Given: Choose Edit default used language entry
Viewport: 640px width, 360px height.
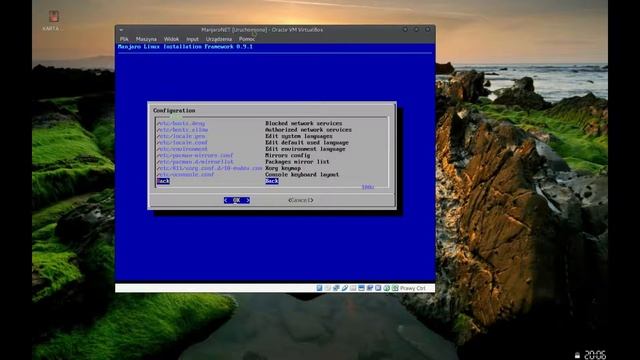Looking at the screenshot, I should (253, 143).
